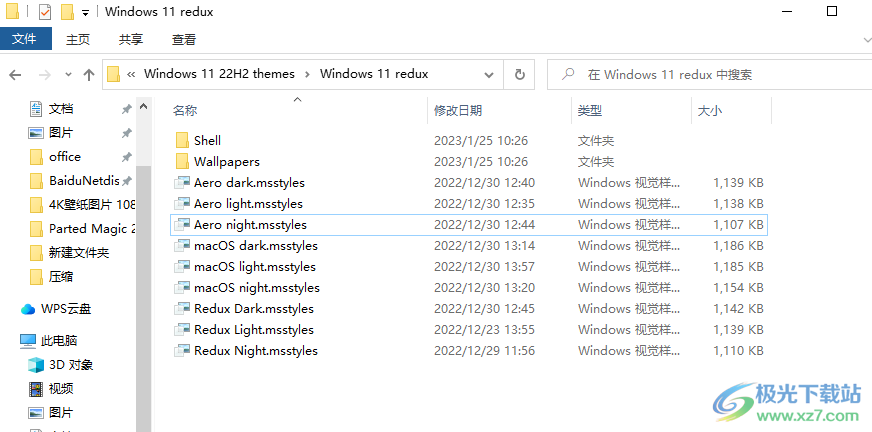Select the Aero dark.msstyles file icon

[182, 183]
